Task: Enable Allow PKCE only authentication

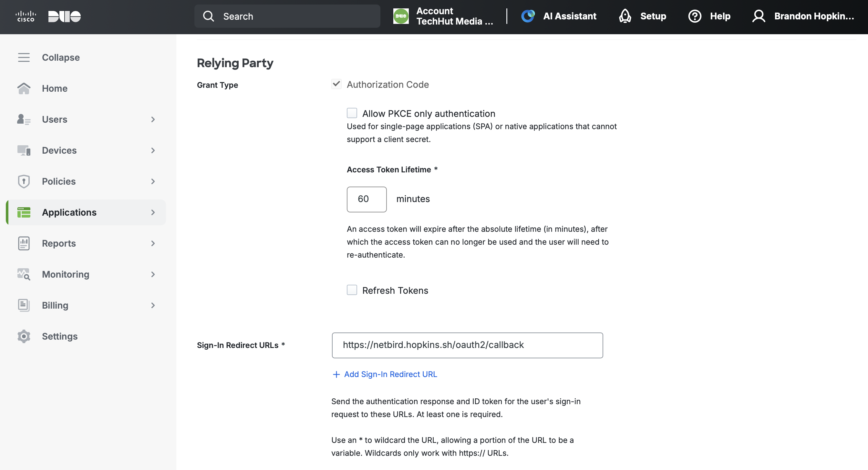Action: [351, 113]
